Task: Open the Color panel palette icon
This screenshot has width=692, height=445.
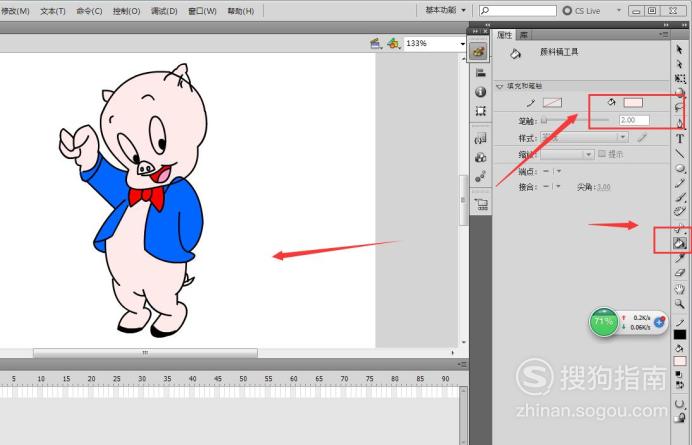Action: pyautogui.click(x=478, y=52)
